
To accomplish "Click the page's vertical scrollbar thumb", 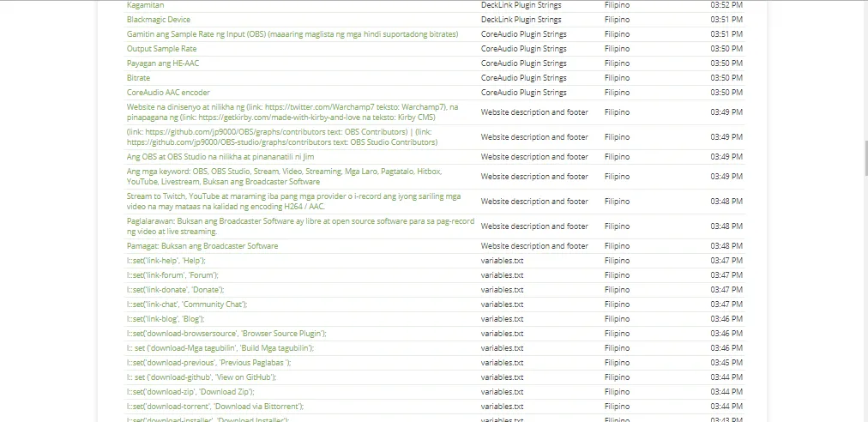I will (x=865, y=159).
